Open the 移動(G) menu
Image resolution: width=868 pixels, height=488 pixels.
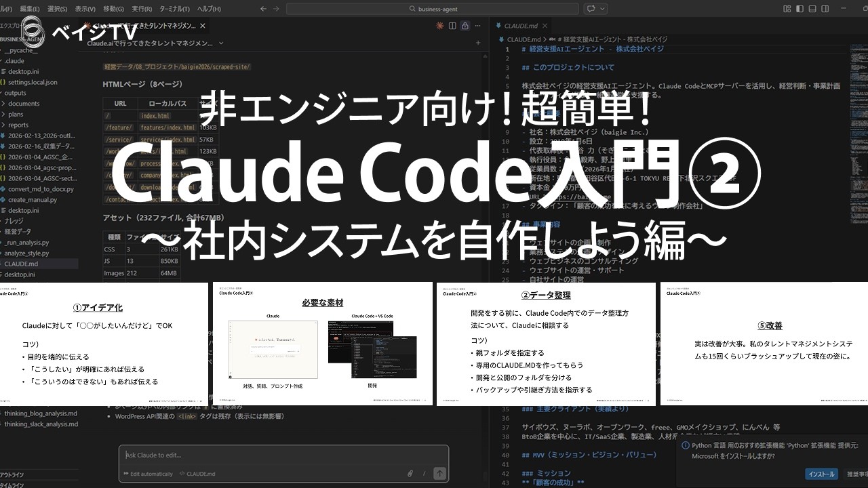(113, 9)
